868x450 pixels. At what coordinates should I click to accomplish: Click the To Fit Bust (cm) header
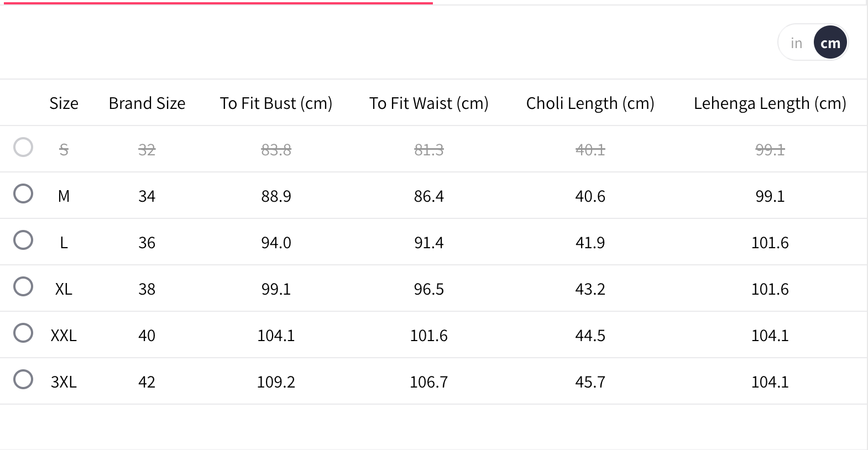pyautogui.click(x=276, y=103)
